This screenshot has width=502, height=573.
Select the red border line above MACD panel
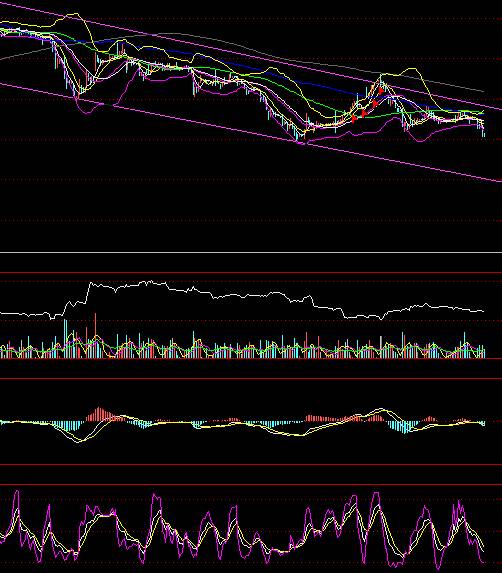pyautogui.click(x=251, y=379)
